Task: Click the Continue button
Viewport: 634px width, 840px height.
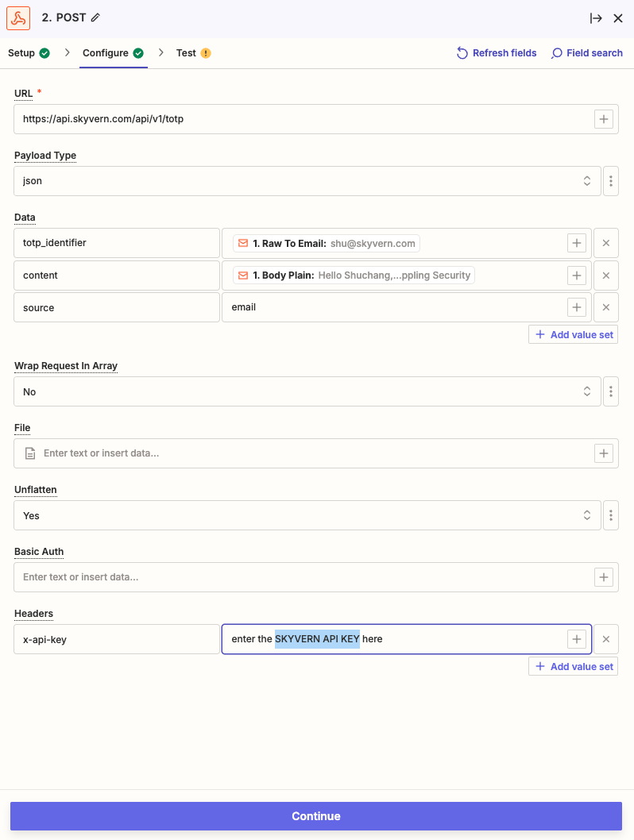Action: (x=316, y=816)
